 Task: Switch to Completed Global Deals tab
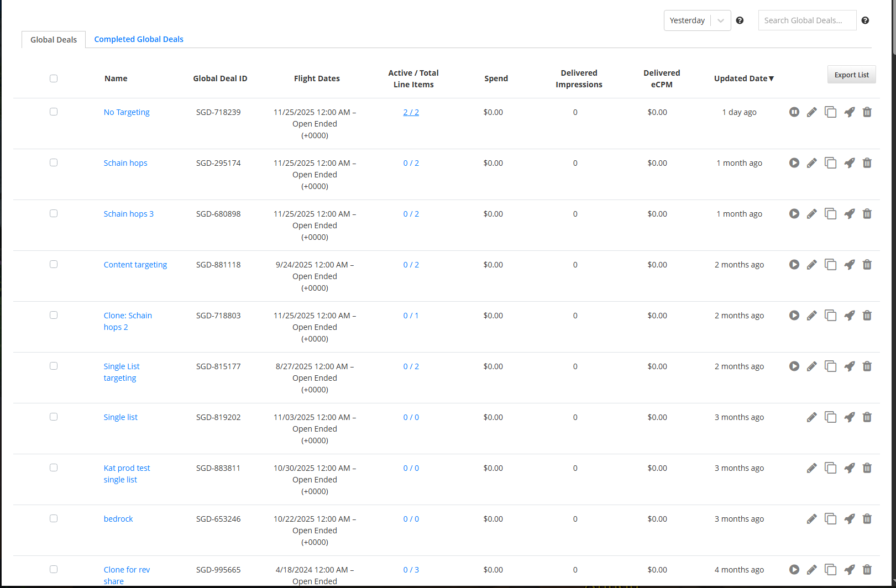click(139, 39)
